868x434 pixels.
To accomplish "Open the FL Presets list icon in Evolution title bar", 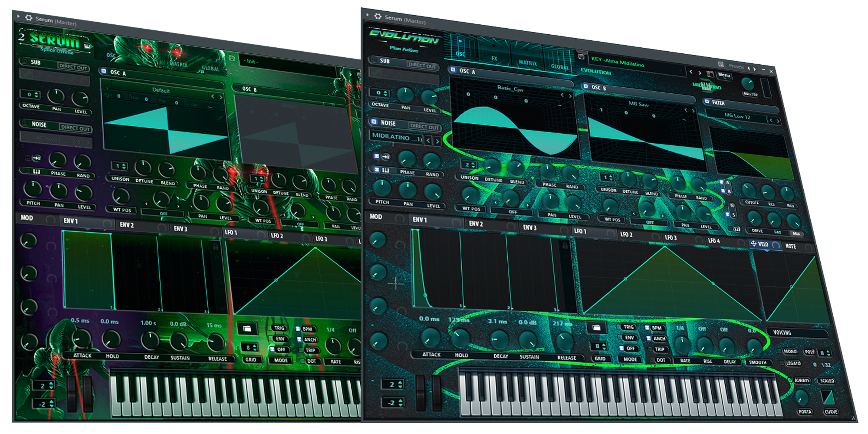I will (721, 64).
